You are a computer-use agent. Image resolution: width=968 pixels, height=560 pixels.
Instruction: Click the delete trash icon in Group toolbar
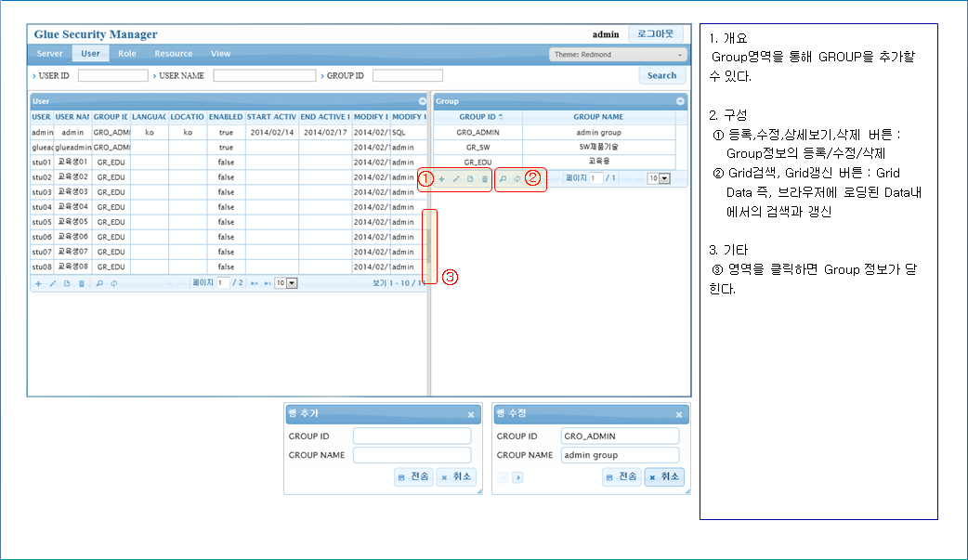coord(484,178)
